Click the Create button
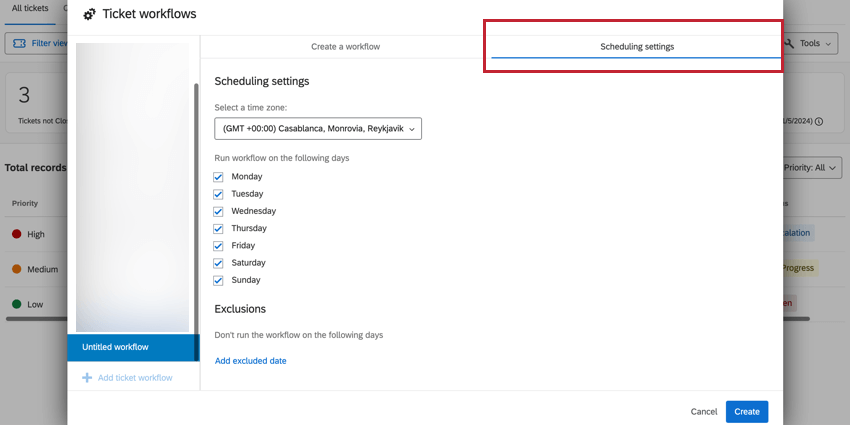Screen dimensions: 850x425 747,411
